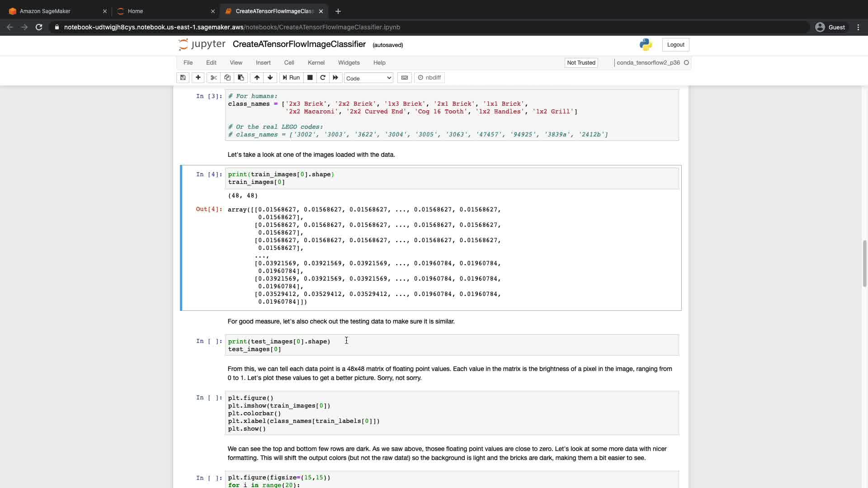This screenshot has height=488, width=868.
Task: Toggle the Not Trusted notebook status
Action: click(581, 63)
